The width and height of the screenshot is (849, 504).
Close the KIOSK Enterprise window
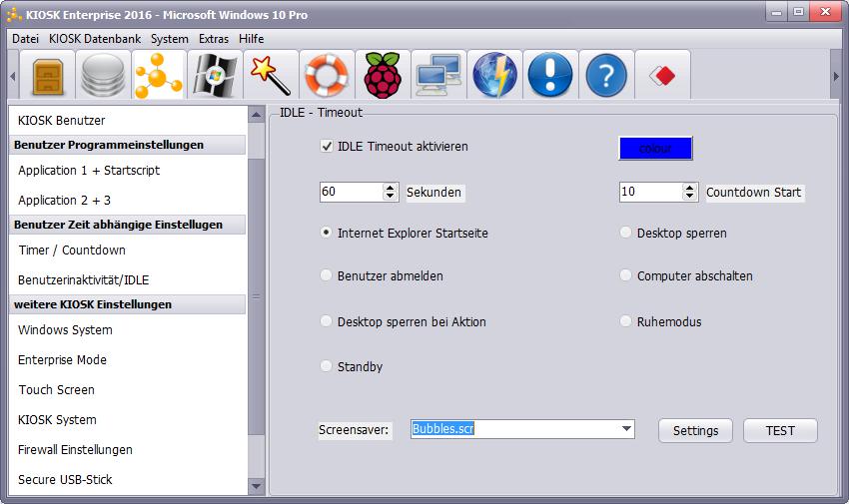[825, 12]
